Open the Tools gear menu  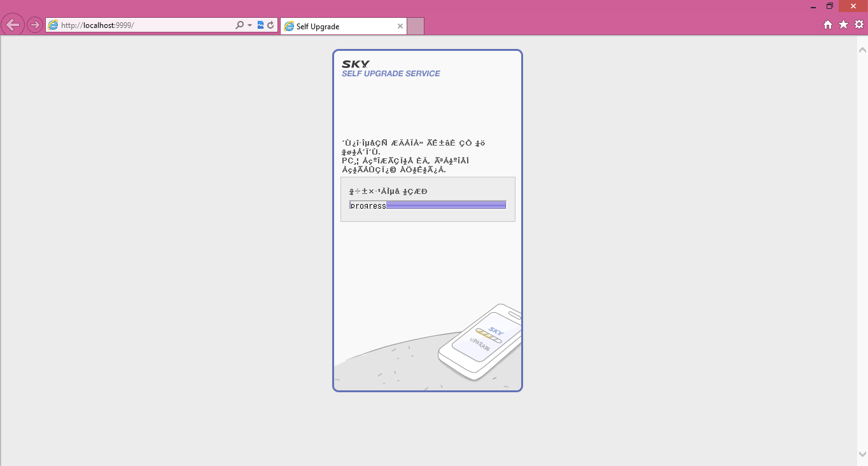(858, 25)
